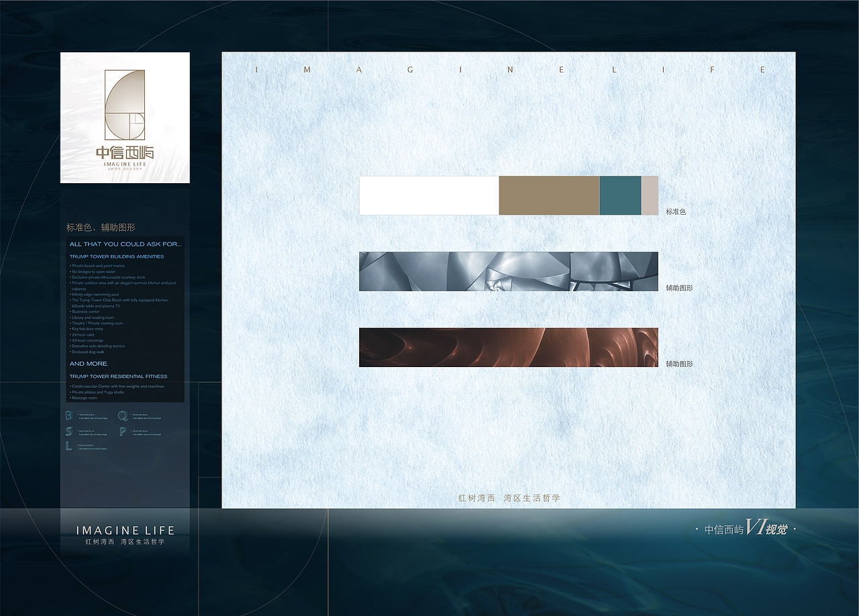Screen dimensions: 859x616
Task: Click 'ALL THAT YOU COULD ASK FOR...' headline
Action: pyautogui.click(x=125, y=244)
